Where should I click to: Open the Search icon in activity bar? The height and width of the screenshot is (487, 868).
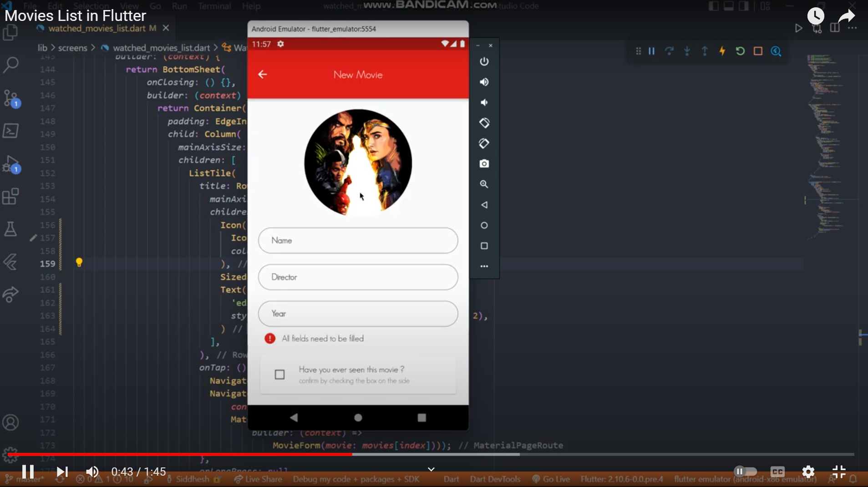pyautogui.click(x=10, y=65)
